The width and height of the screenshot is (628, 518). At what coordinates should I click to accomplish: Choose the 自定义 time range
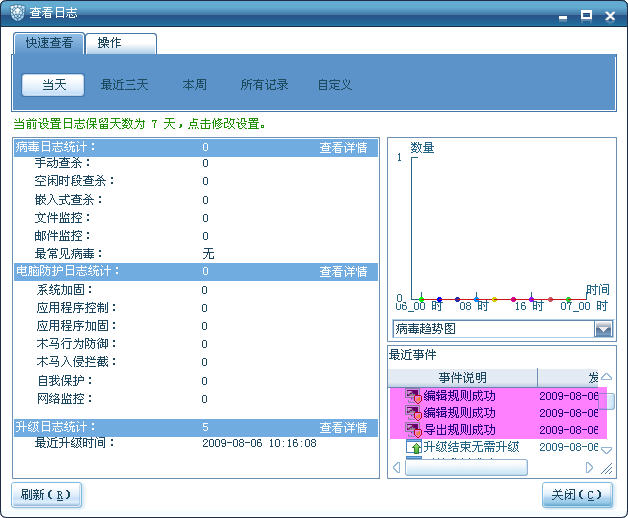point(335,85)
